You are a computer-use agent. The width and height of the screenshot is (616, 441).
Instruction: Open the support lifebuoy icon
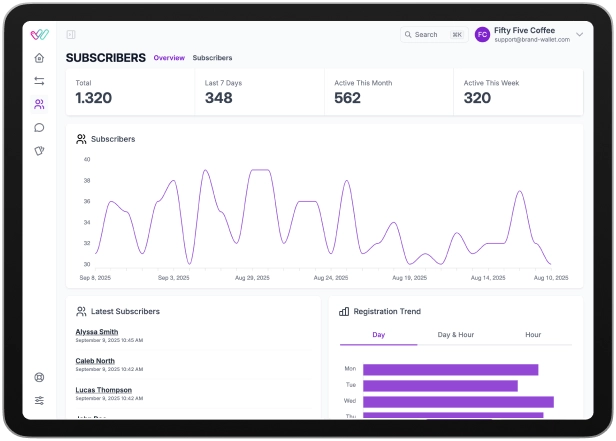click(x=39, y=378)
